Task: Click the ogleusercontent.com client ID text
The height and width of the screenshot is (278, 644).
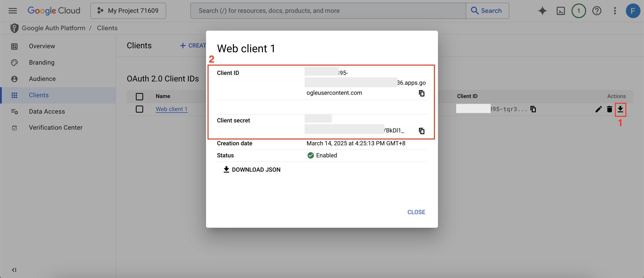Action: [334, 93]
